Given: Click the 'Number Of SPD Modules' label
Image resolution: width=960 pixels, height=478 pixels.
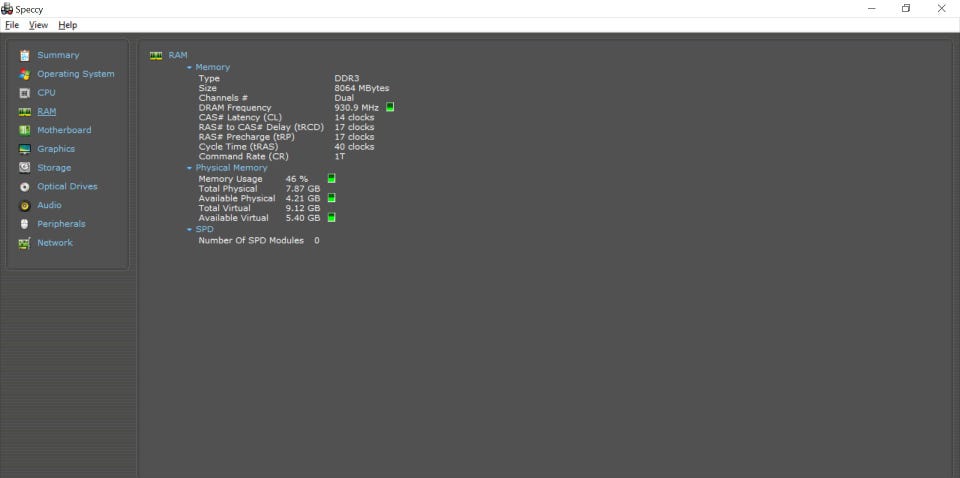Looking at the screenshot, I should pos(251,241).
